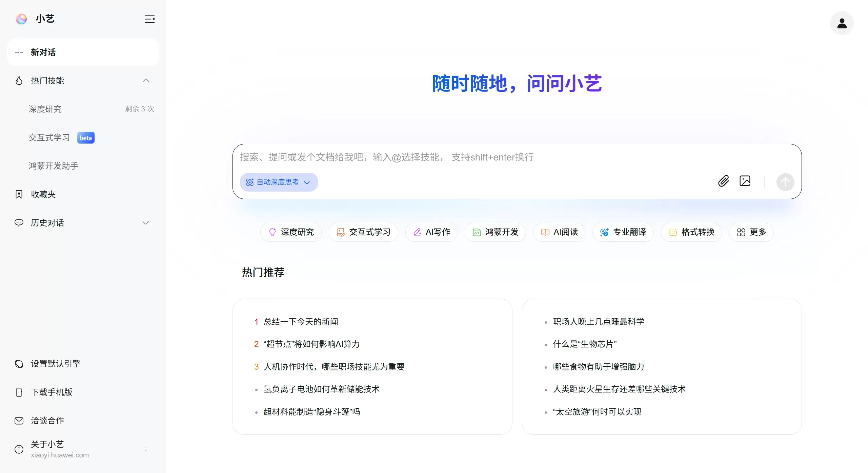Select 交互式学习 beta in the sidebar
The image size is (868, 473).
click(49, 137)
